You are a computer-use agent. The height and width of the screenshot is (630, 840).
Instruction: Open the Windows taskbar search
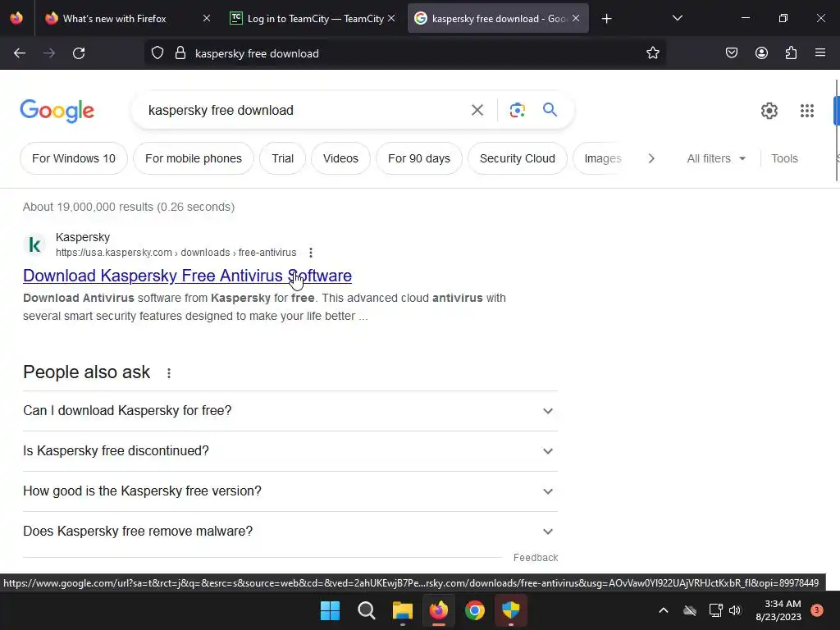tap(367, 610)
